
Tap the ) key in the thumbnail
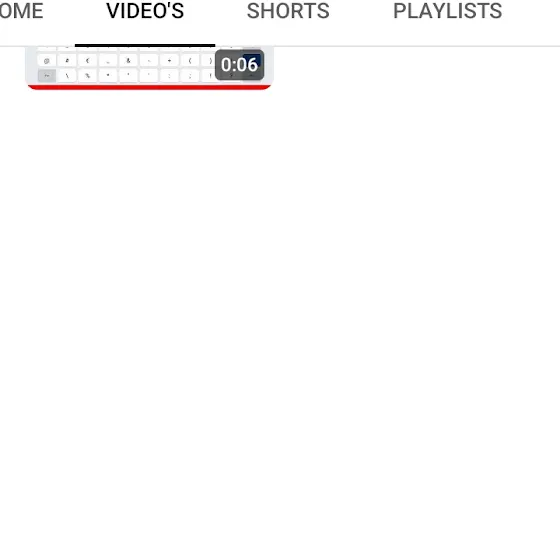click(210, 61)
